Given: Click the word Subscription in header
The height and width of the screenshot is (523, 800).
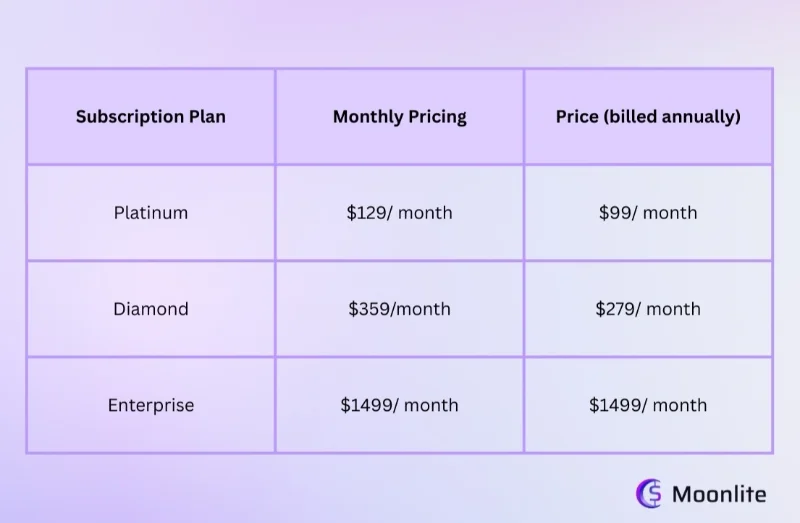Looking at the screenshot, I should pyautogui.click(x=130, y=117).
